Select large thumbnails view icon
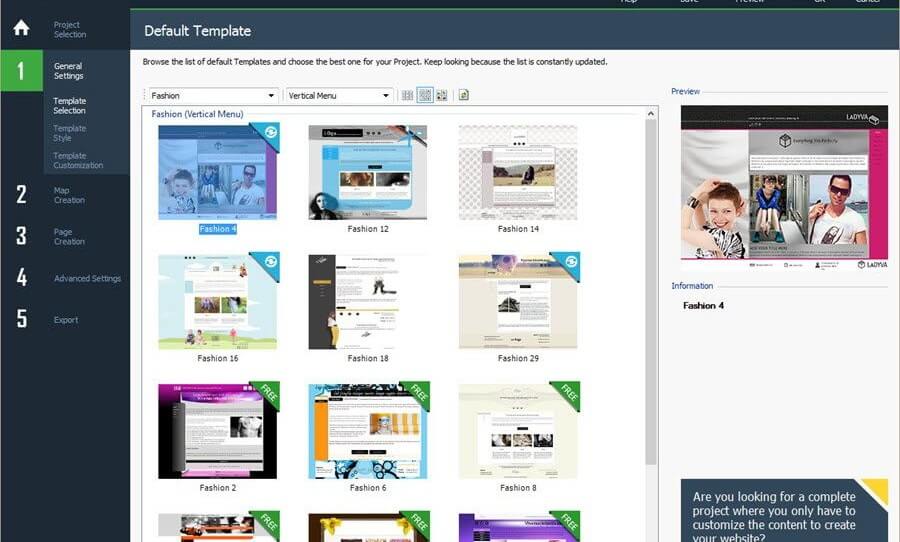 [442, 95]
